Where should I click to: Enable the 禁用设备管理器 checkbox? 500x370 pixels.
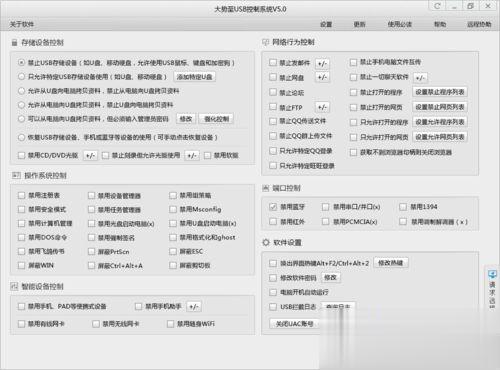pos(91,196)
